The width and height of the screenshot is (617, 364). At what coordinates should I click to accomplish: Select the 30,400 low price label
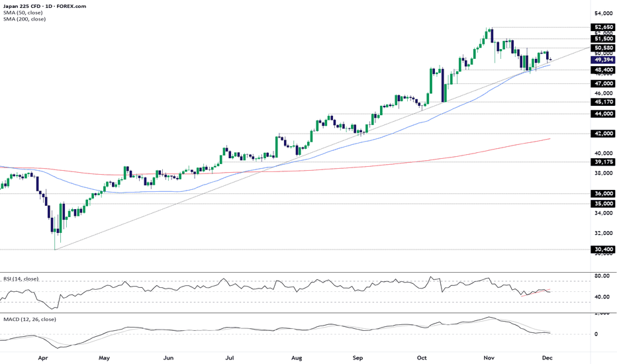(604, 250)
